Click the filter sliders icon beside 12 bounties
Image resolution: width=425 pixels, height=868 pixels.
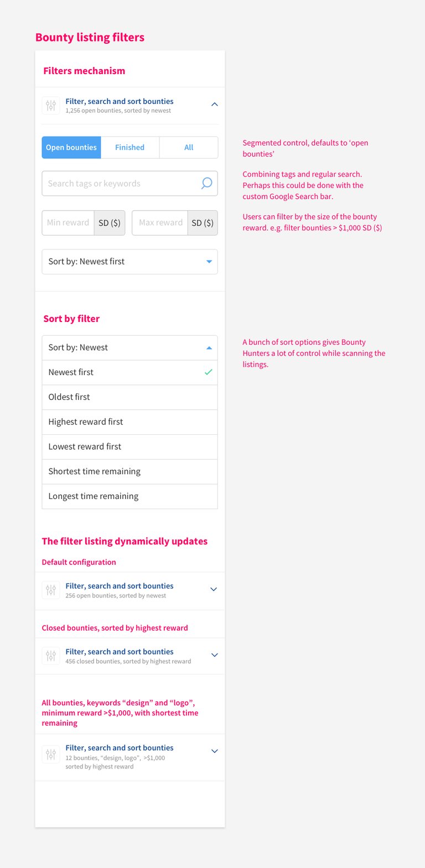coord(51,754)
